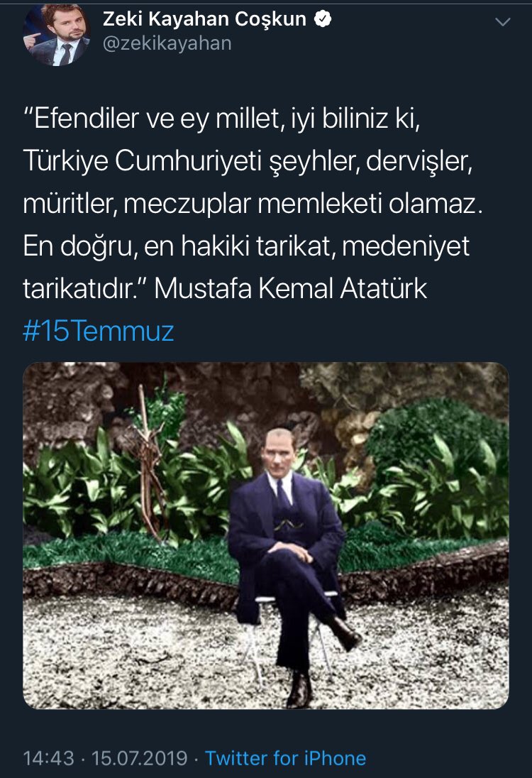Click "Mustafa Kemal Atatürk" attribution text
The height and width of the screenshot is (778, 532).
pyautogui.click(x=291, y=288)
